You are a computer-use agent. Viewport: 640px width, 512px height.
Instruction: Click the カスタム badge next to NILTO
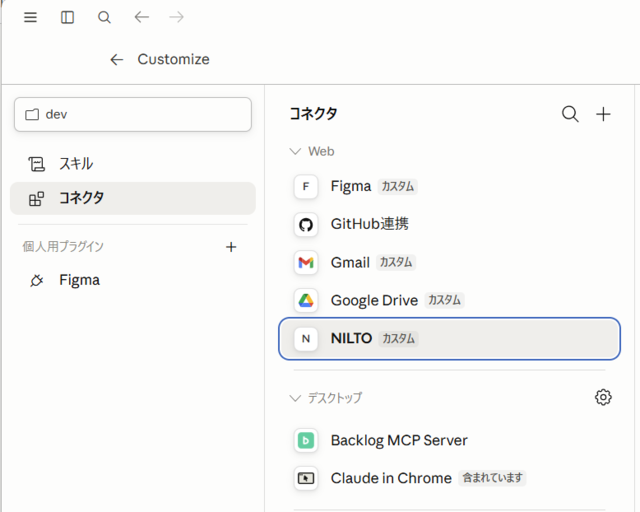[x=398, y=339]
